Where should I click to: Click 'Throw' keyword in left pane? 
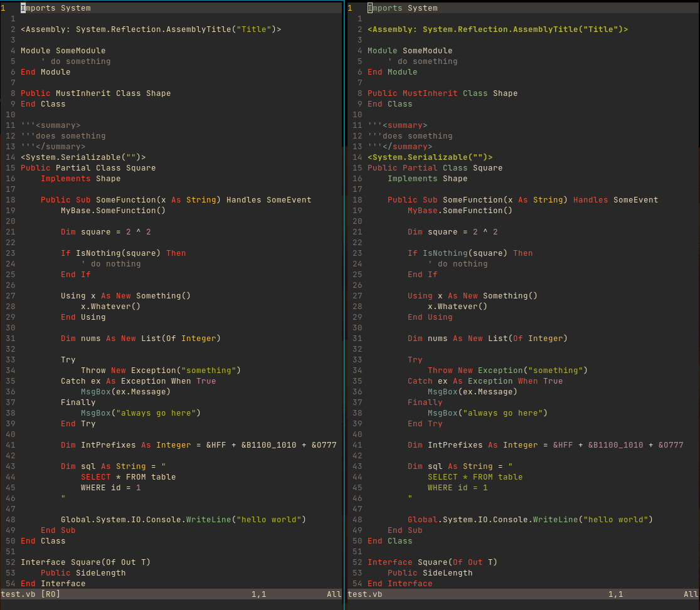click(x=93, y=371)
